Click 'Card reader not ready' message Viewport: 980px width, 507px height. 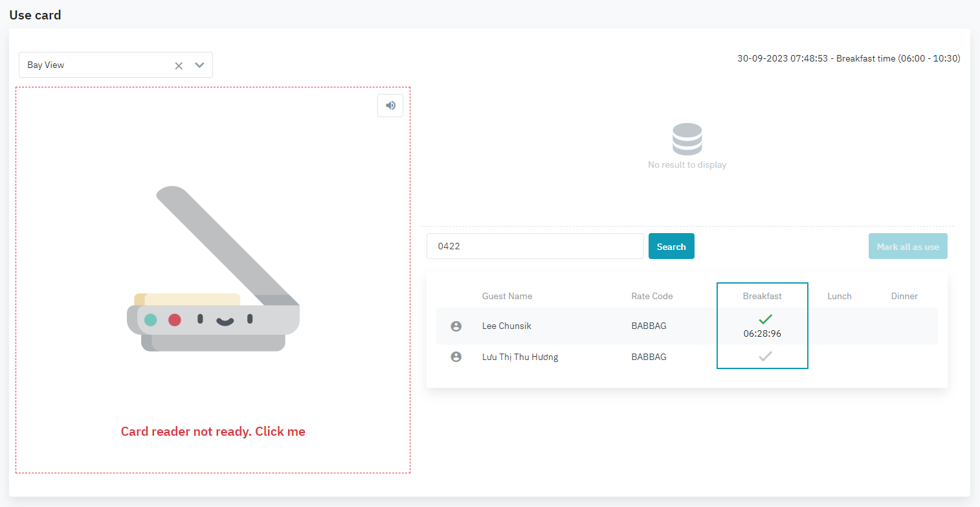(213, 431)
